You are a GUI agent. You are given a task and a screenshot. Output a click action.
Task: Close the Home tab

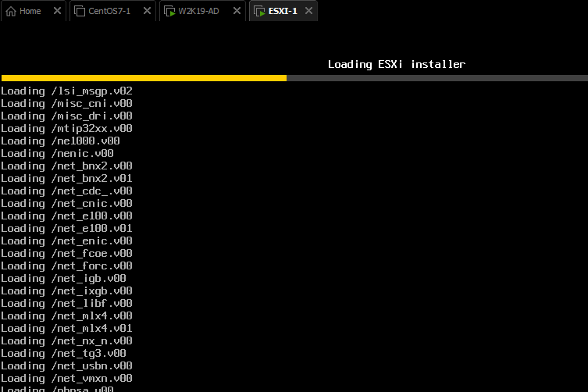pyautogui.click(x=57, y=11)
